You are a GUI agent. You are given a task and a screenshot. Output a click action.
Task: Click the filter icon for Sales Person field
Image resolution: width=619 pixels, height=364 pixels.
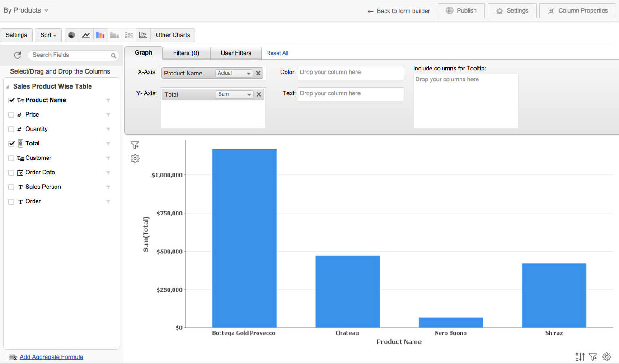(x=108, y=187)
